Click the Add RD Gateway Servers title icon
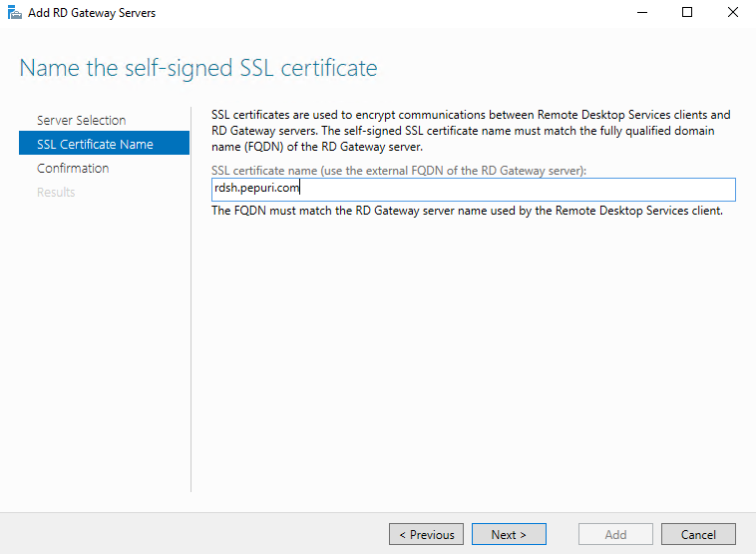The width and height of the screenshot is (756, 554). click(x=15, y=13)
